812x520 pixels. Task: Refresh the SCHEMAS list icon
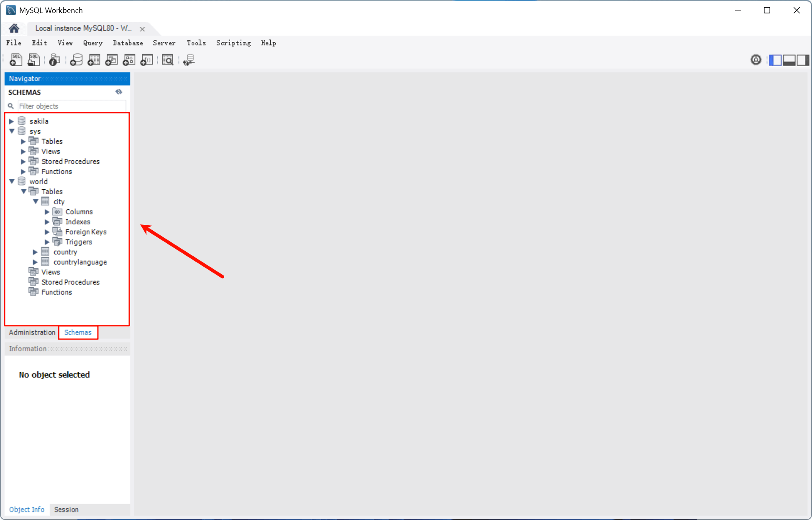(119, 92)
